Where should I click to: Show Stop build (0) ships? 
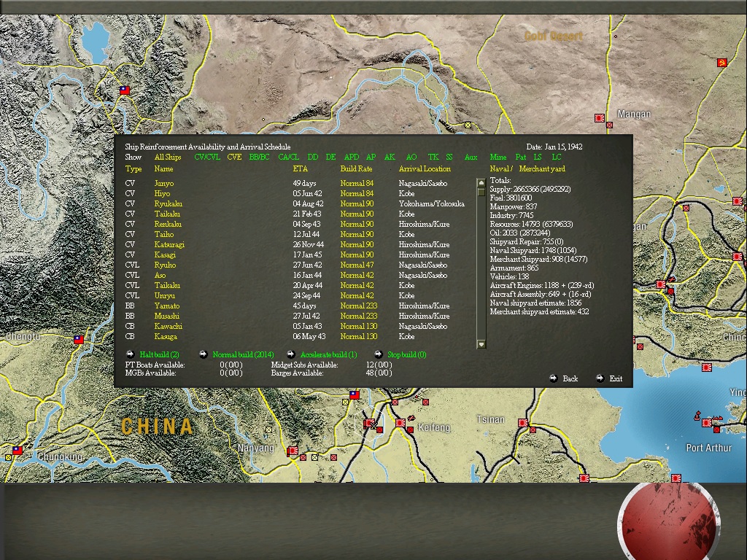pos(407,354)
